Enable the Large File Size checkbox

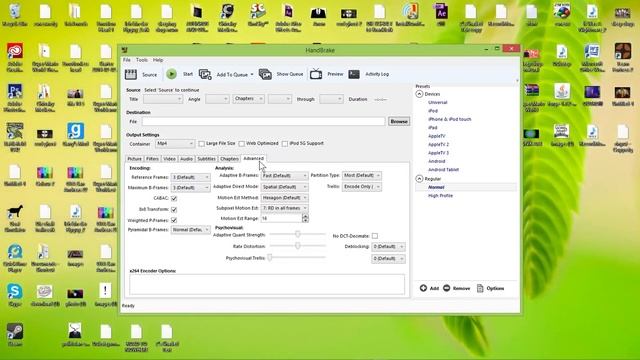click(x=201, y=144)
